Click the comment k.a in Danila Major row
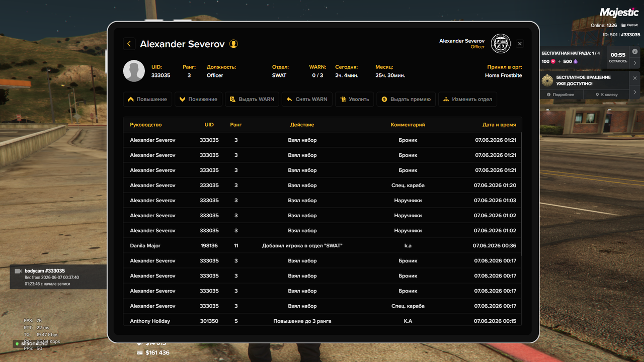The height and width of the screenshot is (362, 644). [408, 246]
